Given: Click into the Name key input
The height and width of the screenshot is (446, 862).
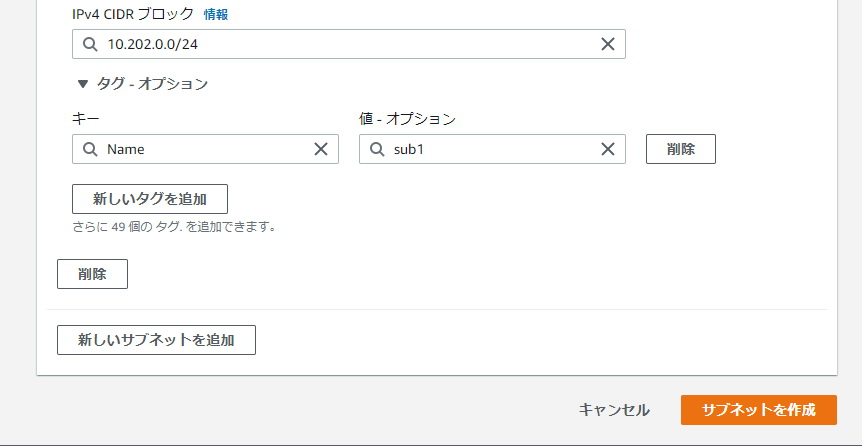Looking at the screenshot, I should pyautogui.click(x=205, y=149).
